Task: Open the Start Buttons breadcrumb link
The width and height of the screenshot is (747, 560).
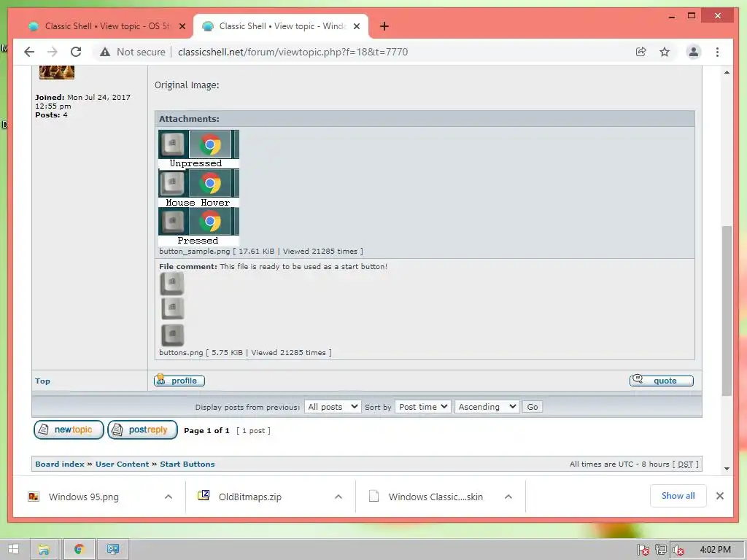Action: (187, 464)
